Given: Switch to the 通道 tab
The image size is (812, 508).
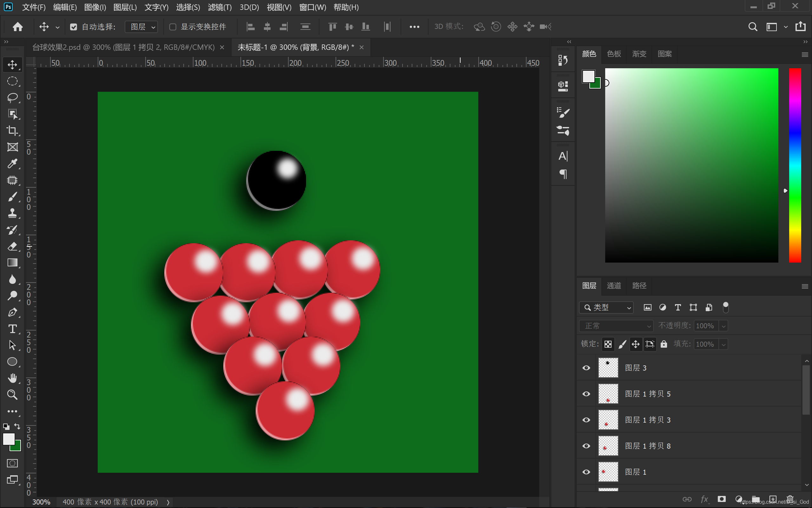Looking at the screenshot, I should coord(614,285).
